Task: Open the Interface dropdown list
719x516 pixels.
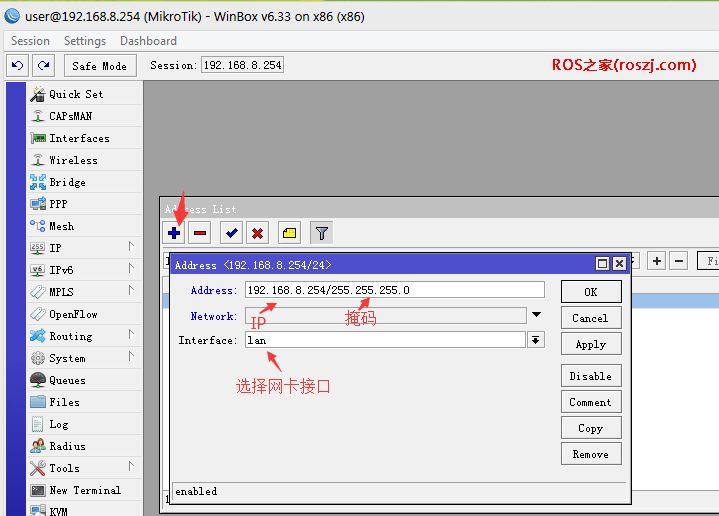Action: pyautogui.click(x=536, y=340)
